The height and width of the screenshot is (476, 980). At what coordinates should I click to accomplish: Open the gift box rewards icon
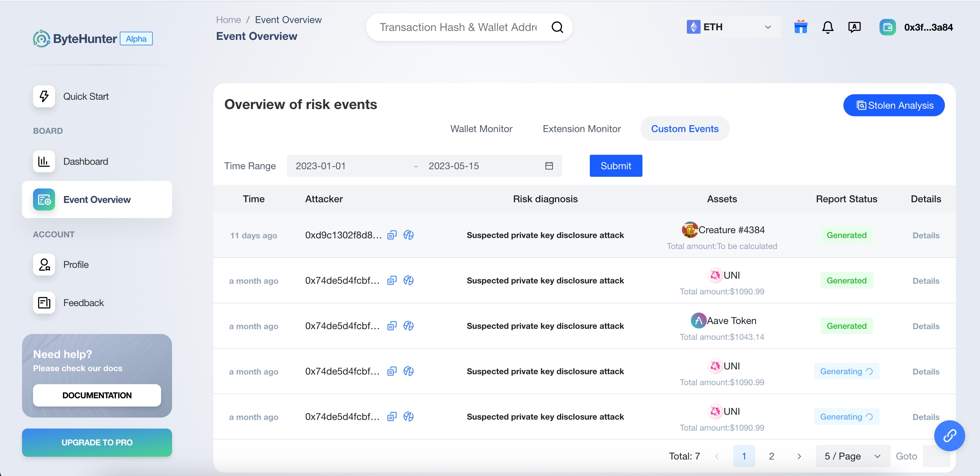point(800,27)
